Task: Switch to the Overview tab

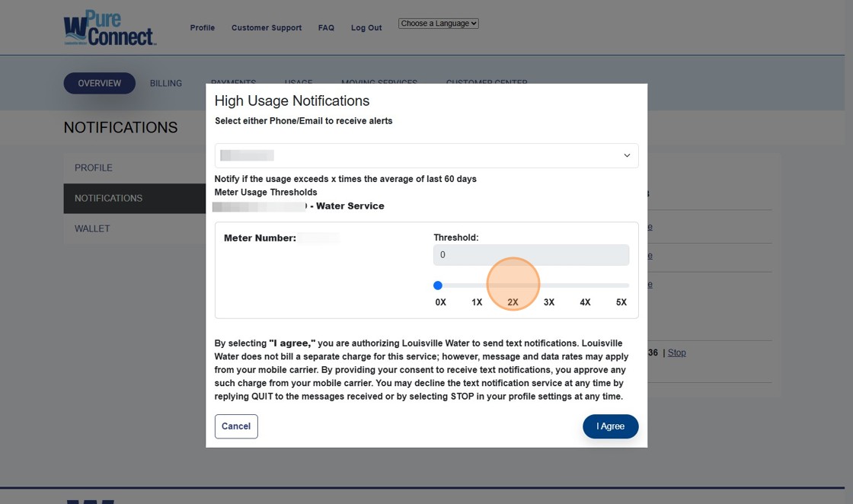Action: point(99,83)
